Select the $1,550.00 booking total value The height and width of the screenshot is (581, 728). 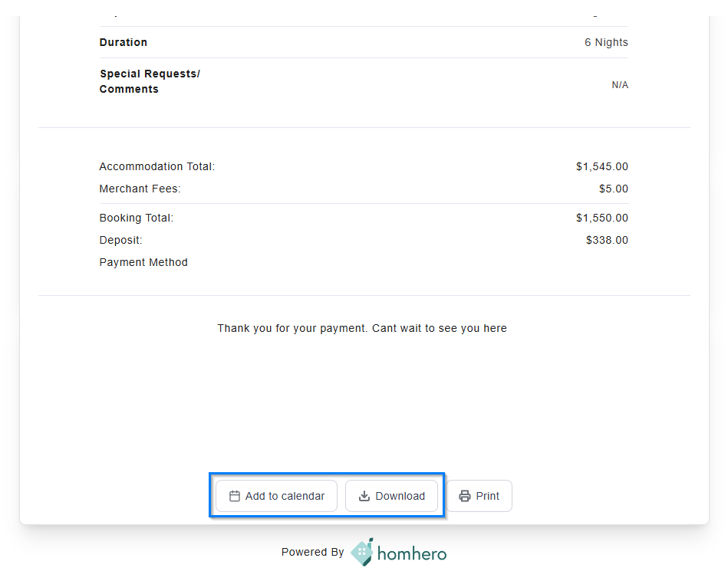(602, 218)
